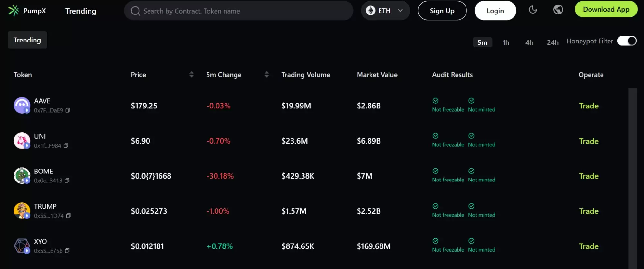Copy the BOME contract address
This screenshot has height=269, width=644.
coord(67,181)
